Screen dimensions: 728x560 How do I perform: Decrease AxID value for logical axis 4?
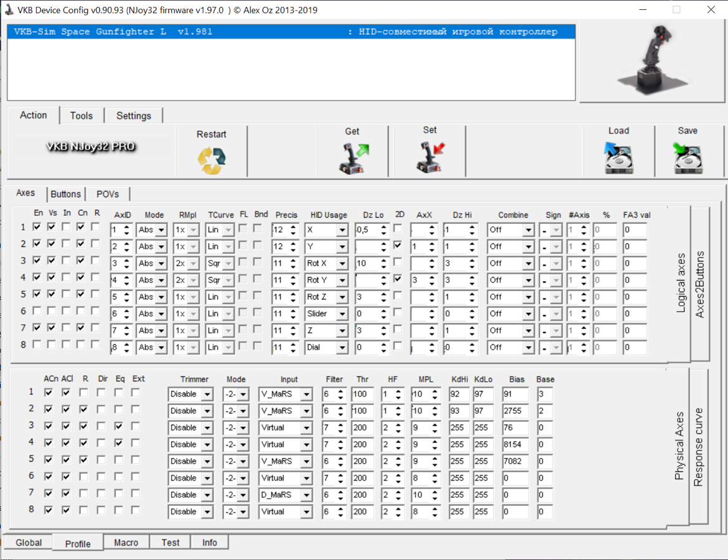[x=126, y=283]
